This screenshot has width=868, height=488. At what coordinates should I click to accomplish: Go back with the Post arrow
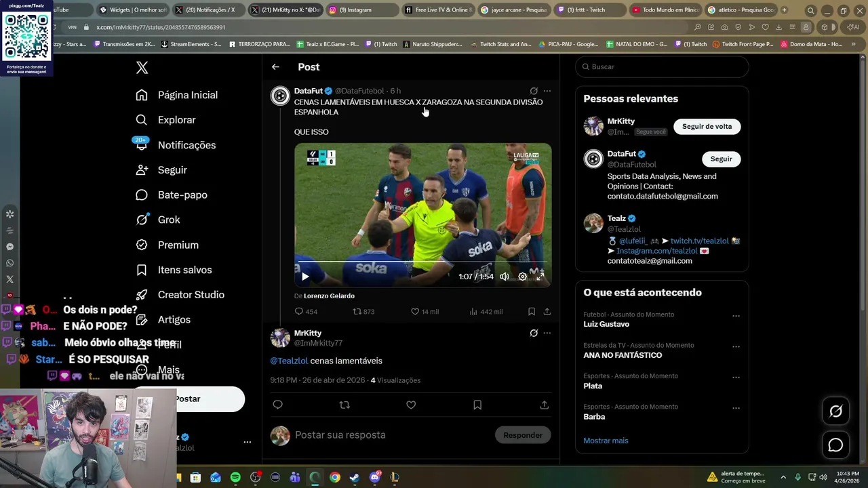(275, 67)
